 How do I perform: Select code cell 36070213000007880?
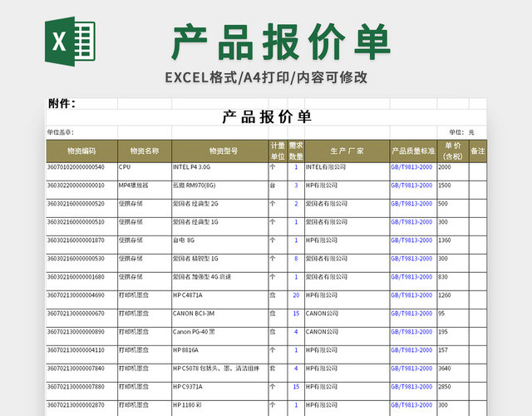[x=81, y=392]
